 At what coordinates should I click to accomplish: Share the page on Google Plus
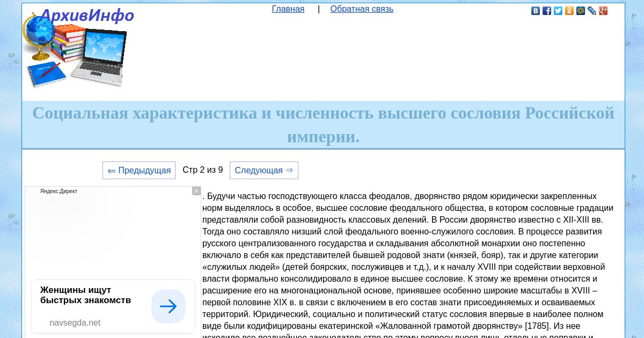coord(603,11)
